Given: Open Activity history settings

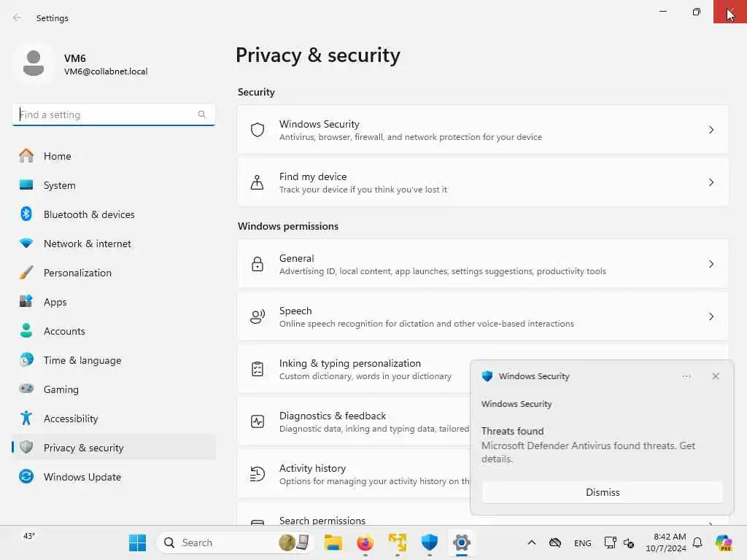Looking at the screenshot, I should tap(354, 474).
